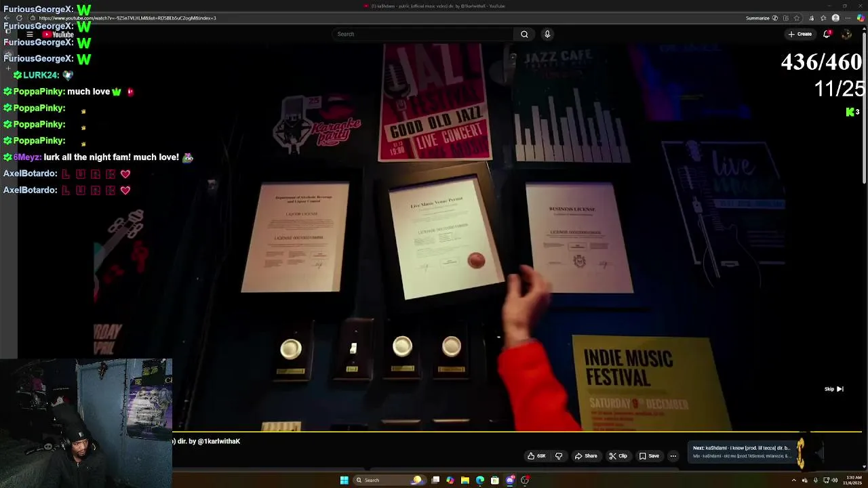Refresh the page with reload icon
This screenshot has height=488, width=868.
click(19, 18)
